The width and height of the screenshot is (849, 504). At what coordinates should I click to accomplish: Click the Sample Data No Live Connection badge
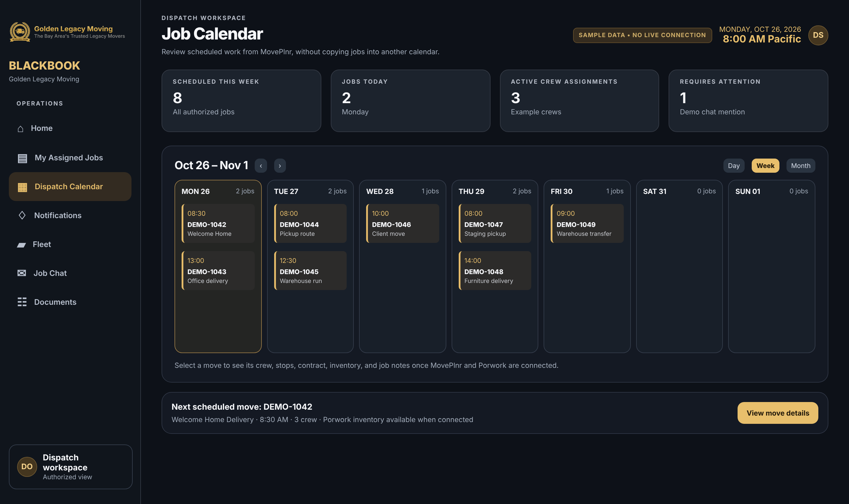[x=642, y=35]
